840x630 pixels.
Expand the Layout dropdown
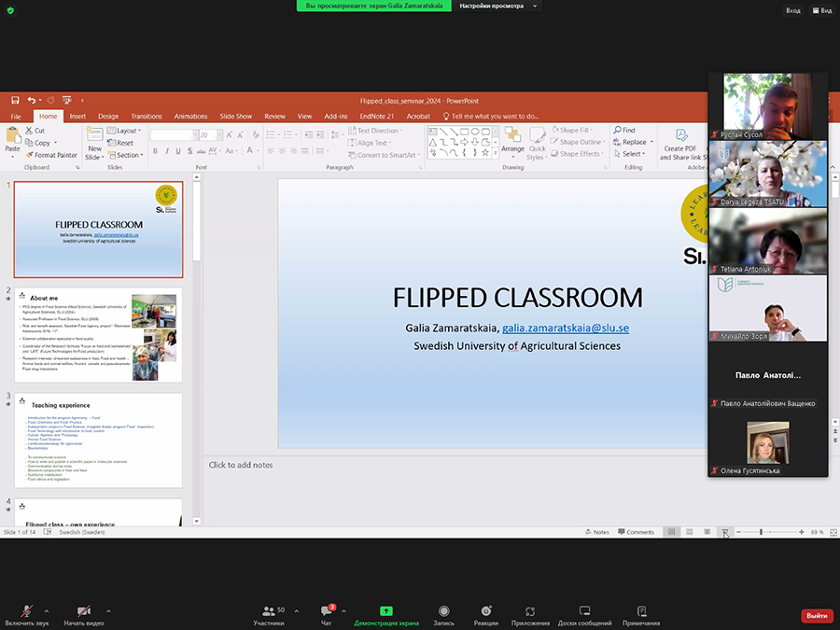click(124, 131)
